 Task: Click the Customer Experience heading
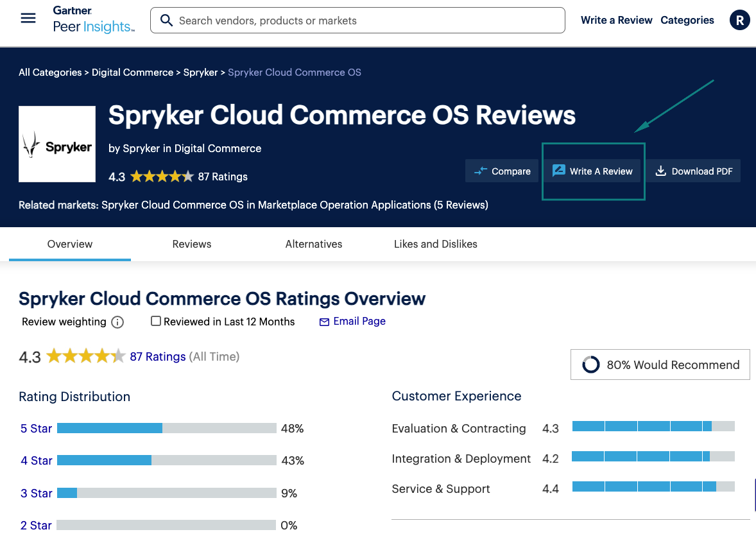coord(456,397)
